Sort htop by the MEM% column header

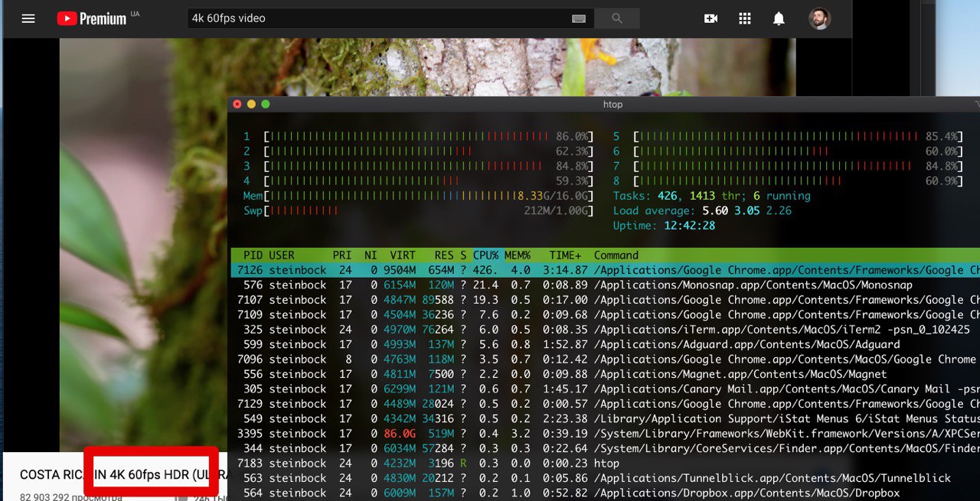[518, 255]
